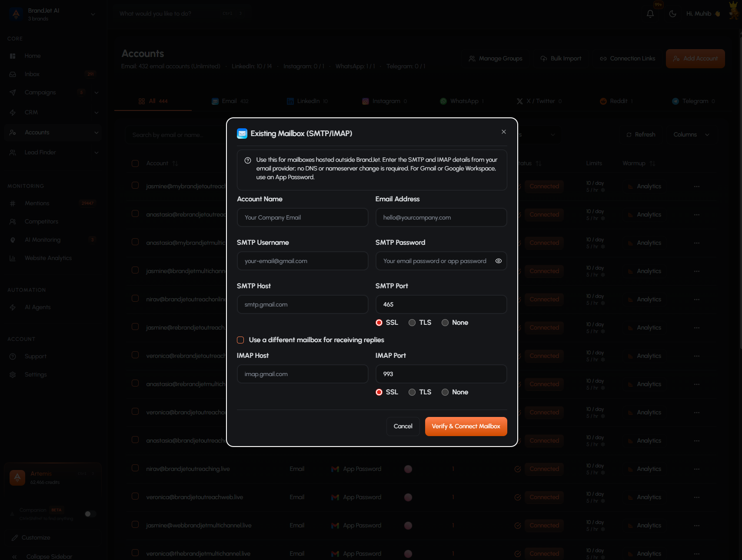Sort by Account column arrows

175,163
